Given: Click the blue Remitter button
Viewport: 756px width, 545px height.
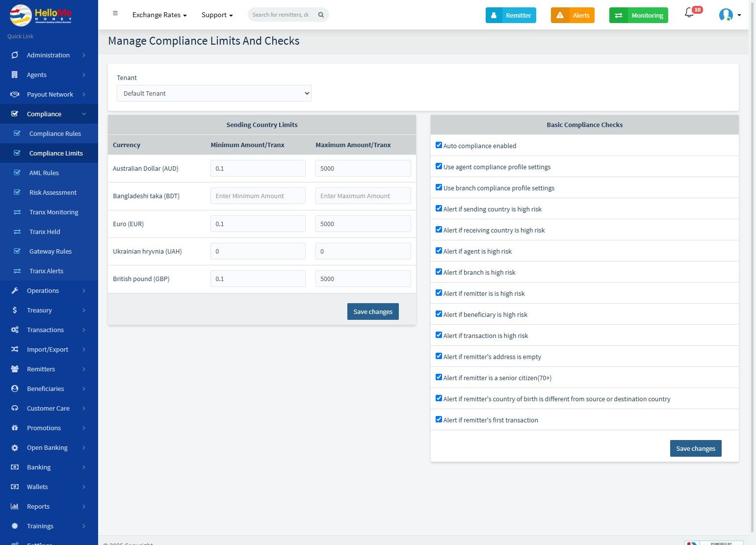Looking at the screenshot, I should click(x=511, y=15).
